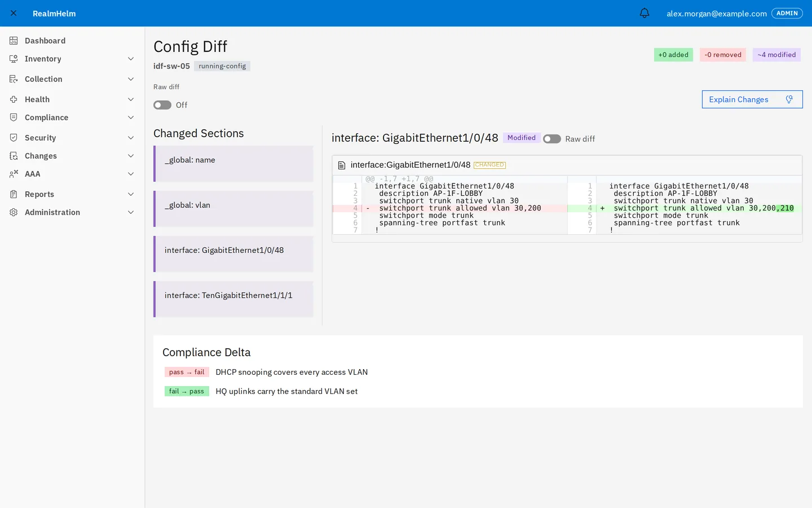Toggle Raw diff for GigabitEthernet1/0/48 section
The image size is (812, 508).
(552, 139)
